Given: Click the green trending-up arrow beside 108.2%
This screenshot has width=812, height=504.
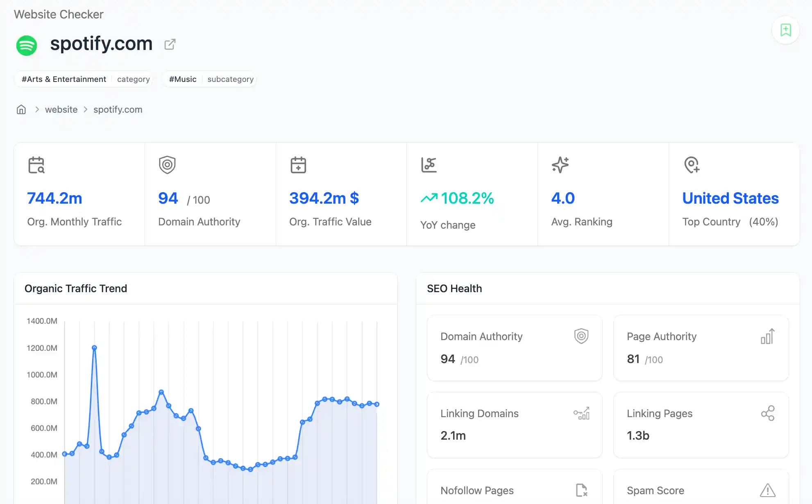Looking at the screenshot, I should point(429,198).
